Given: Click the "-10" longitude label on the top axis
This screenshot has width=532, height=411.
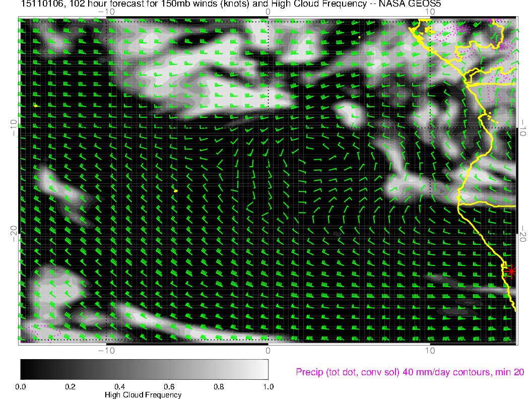Looking at the screenshot, I should click(x=106, y=12).
